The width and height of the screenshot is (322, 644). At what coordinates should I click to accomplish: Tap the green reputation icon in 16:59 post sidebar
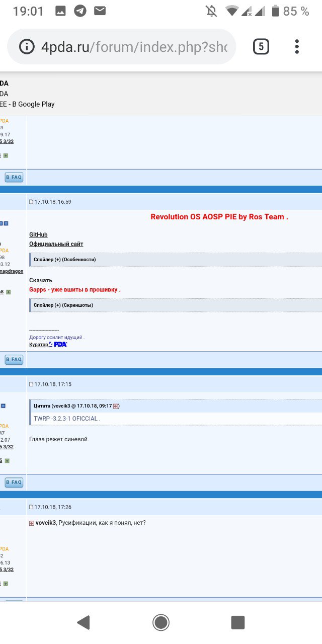tap(9, 292)
